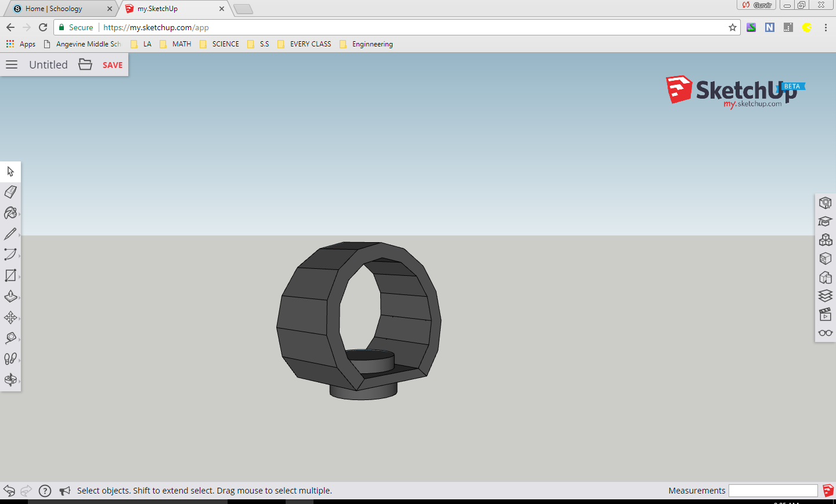Image resolution: width=836 pixels, height=504 pixels.
Task: Click the blue N extension icon
Action: coord(770,27)
